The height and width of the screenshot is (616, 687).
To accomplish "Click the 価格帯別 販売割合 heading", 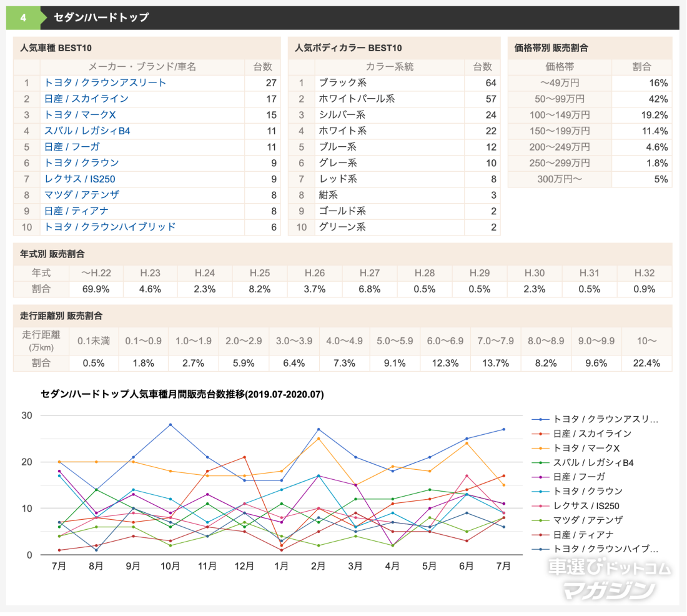I will (x=551, y=47).
